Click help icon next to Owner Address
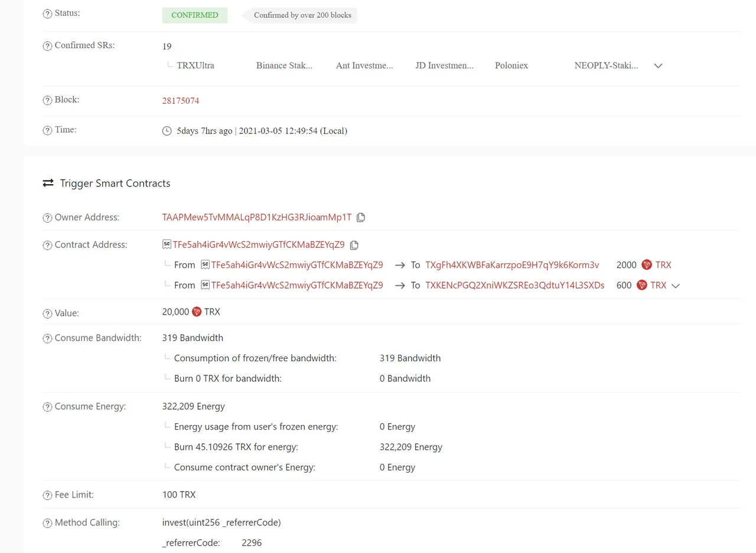The height and width of the screenshot is (553, 756). (47, 218)
